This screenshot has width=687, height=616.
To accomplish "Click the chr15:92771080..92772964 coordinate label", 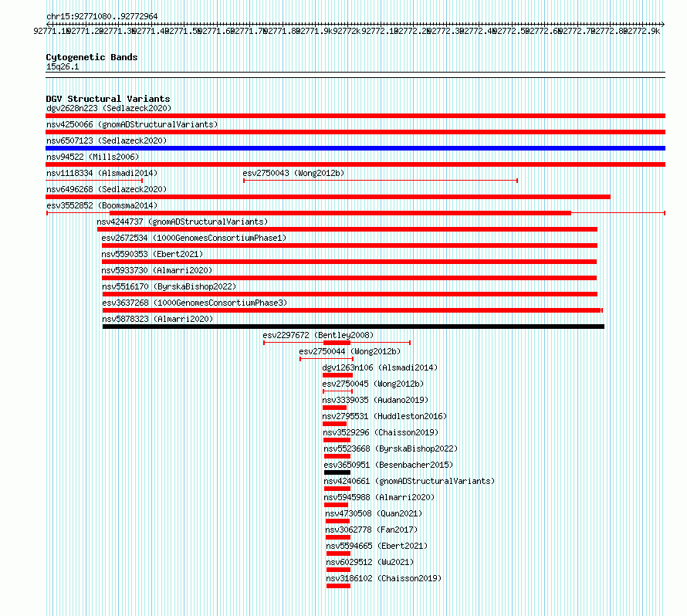I will (102, 16).
